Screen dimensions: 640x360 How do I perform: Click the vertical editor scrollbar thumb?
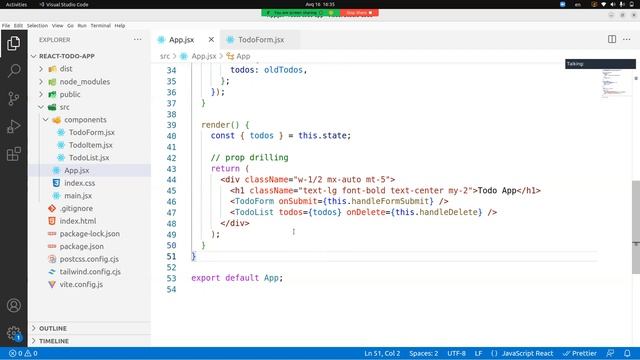[x=636, y=227]
